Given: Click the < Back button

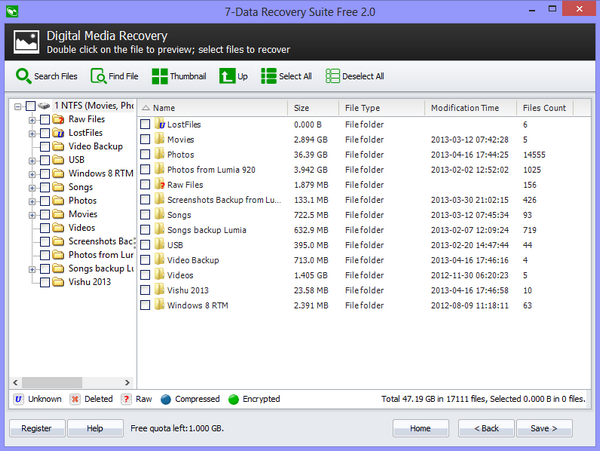Looking at the screenshot, I should pos(486,428).
